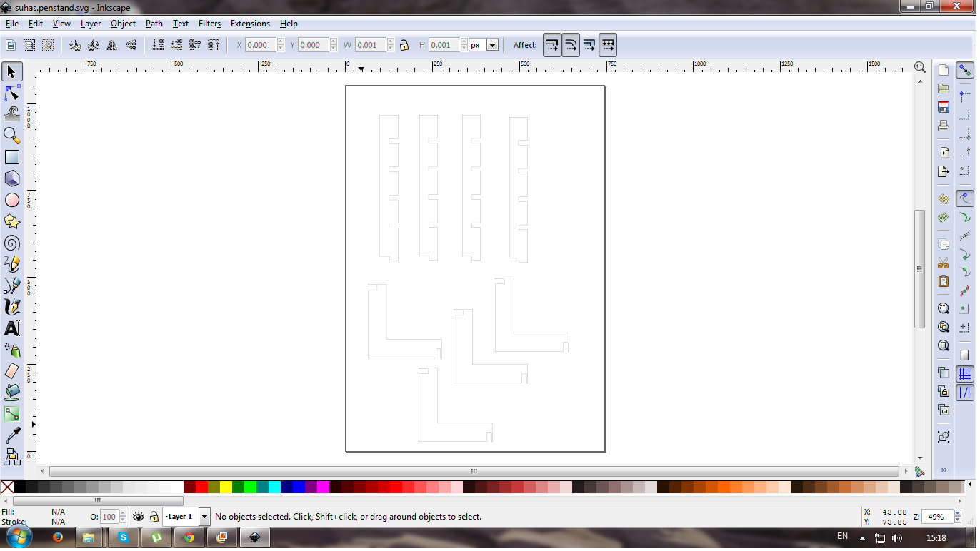Open the Layer menu
The width and height of the screenshot is (980, 551).
(x=91, y=24)
